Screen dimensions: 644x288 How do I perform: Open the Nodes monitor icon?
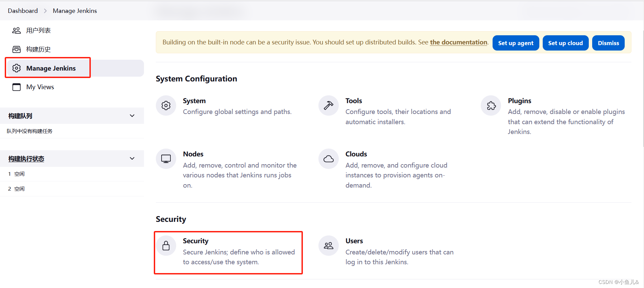click(166, 159)
